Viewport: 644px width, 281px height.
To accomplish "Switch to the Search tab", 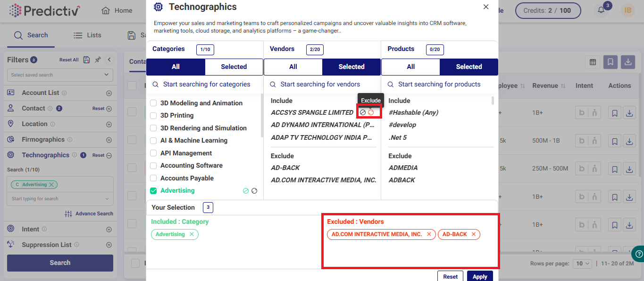I will click(31, 35).
